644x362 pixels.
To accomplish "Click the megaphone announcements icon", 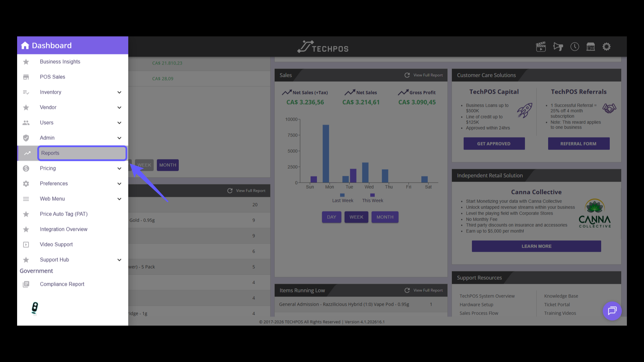I will point(558,47).
